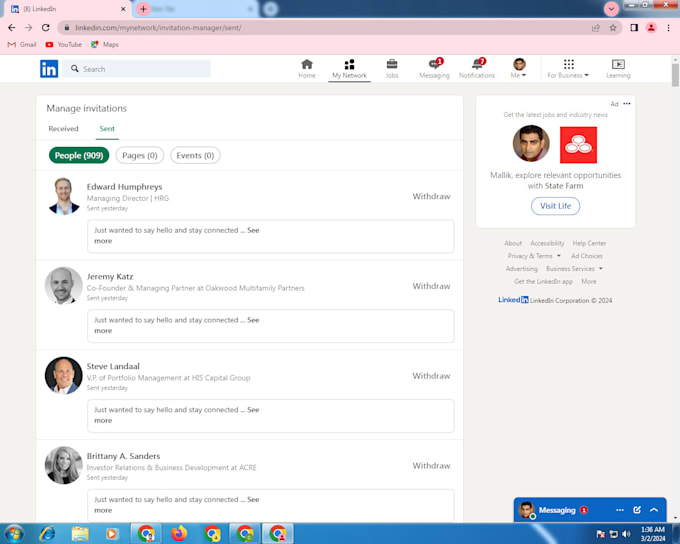The width and height of the screenshot is (680, 544).
Task: Compose new message in messaging overlay
Action: [637, 510]
